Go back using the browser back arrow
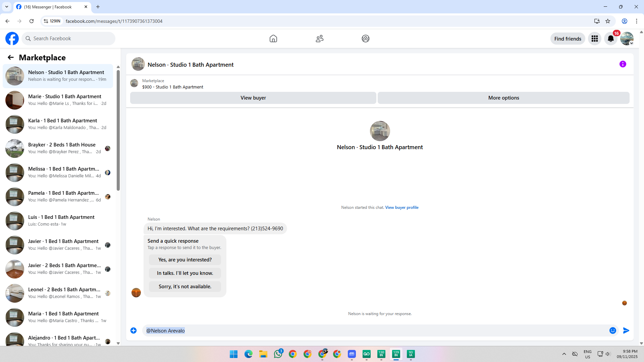Image resolution: width=644 pixels, height=362 pixels. [7, 21]
